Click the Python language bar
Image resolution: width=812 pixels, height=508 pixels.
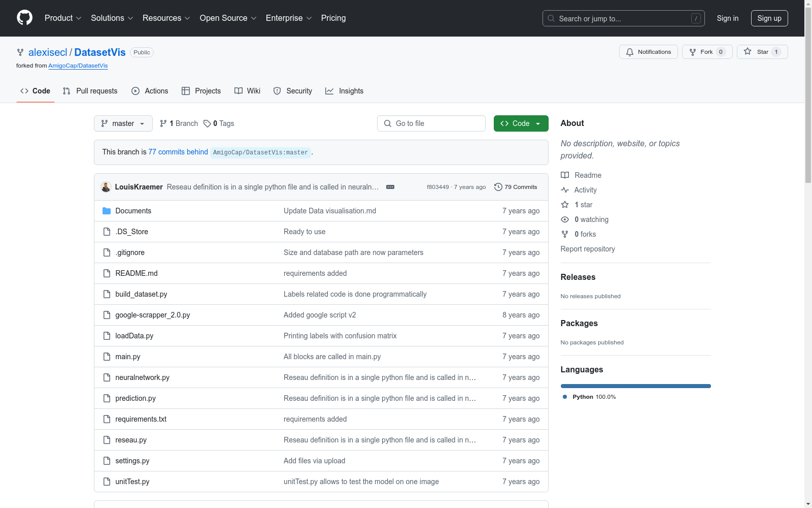(x=636, y=386)
